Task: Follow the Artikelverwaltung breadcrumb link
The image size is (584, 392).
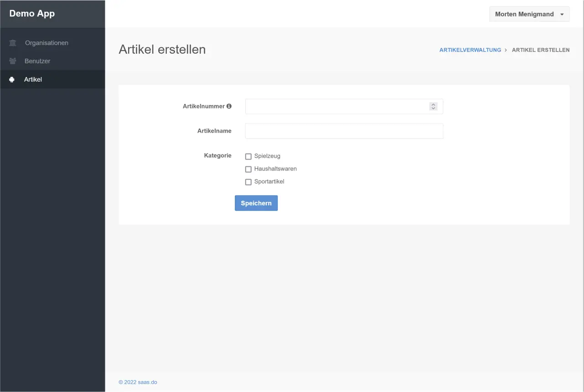Action: (x=470, y=50)
